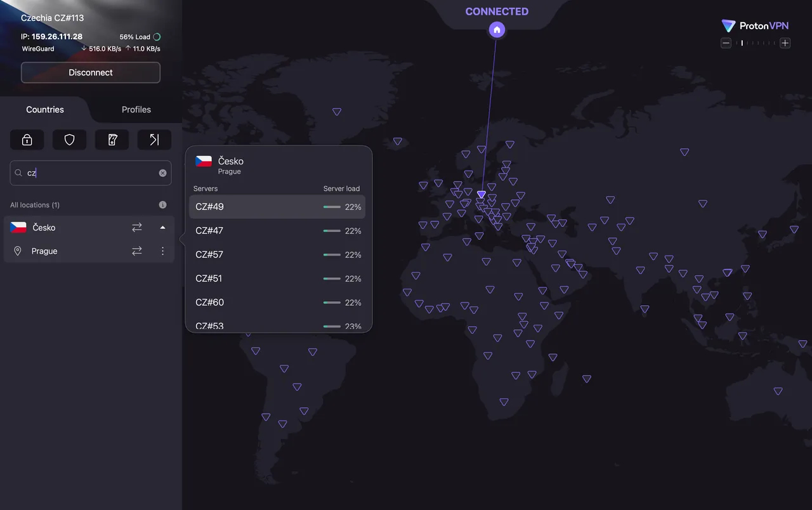Click the CONNECTED status label
This screenshot has width=812, height=510.
point(497,11)
